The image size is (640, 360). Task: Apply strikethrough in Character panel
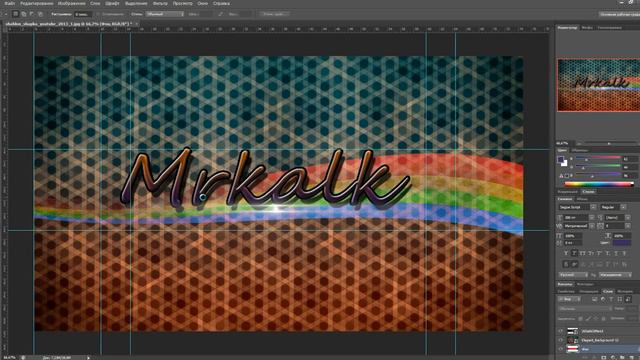click(x=624, y=253)
